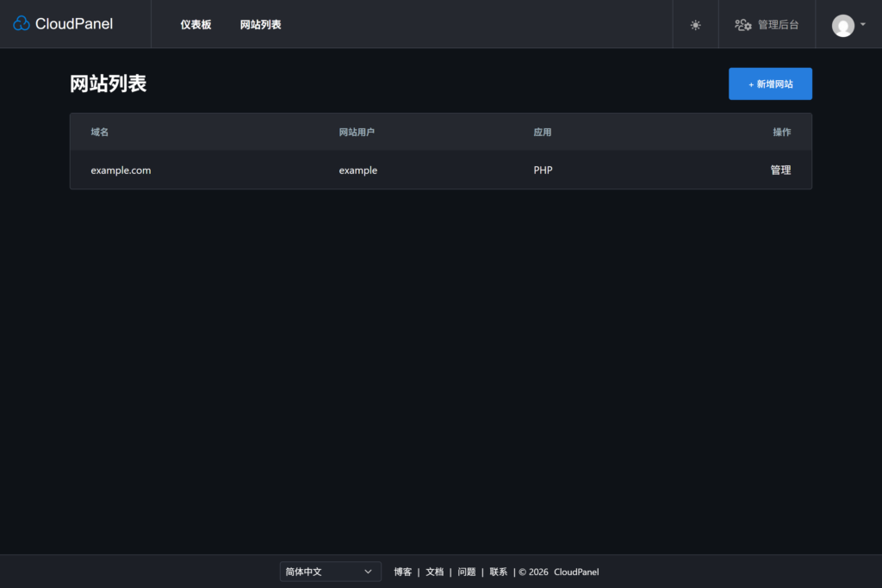
Task: Click the language selector chevron arrow
Action: (368, 572)
